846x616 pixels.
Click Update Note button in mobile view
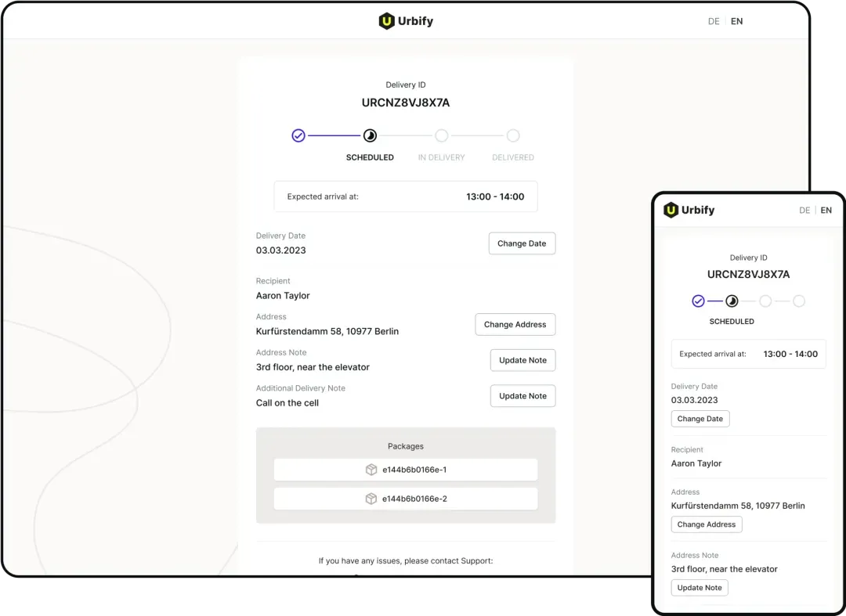click(x=700, y=588)
